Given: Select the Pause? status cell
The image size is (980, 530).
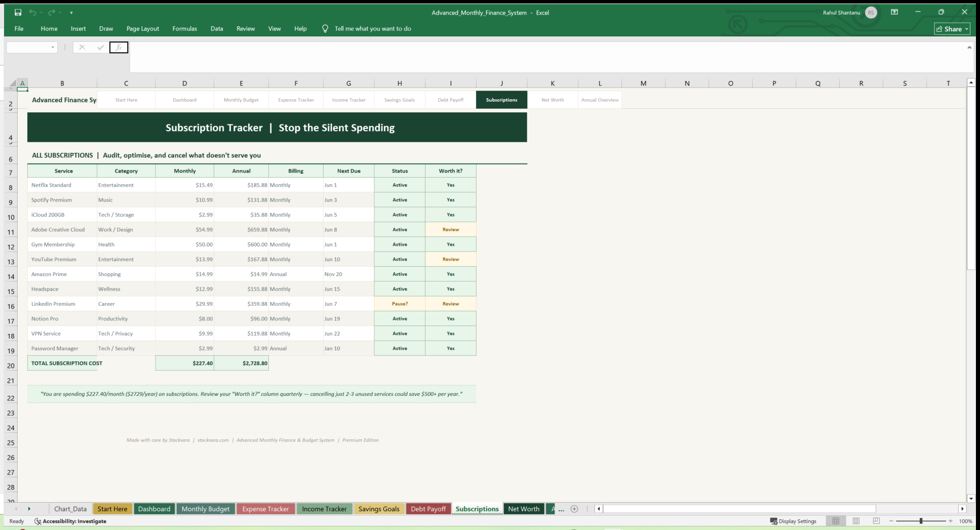Looking at the screenshot, I should tap(400, 304).
